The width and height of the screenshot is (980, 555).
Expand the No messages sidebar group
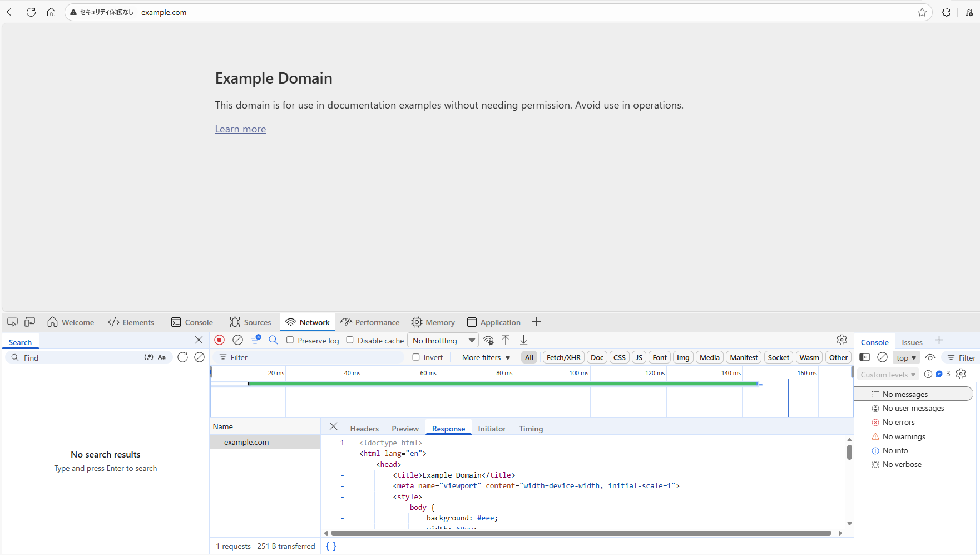914,394
